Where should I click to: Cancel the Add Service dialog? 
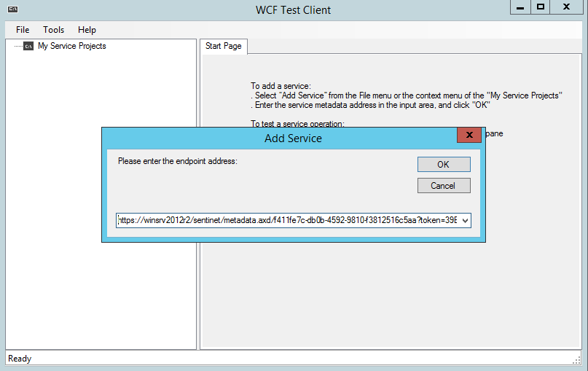click(444, 186)
